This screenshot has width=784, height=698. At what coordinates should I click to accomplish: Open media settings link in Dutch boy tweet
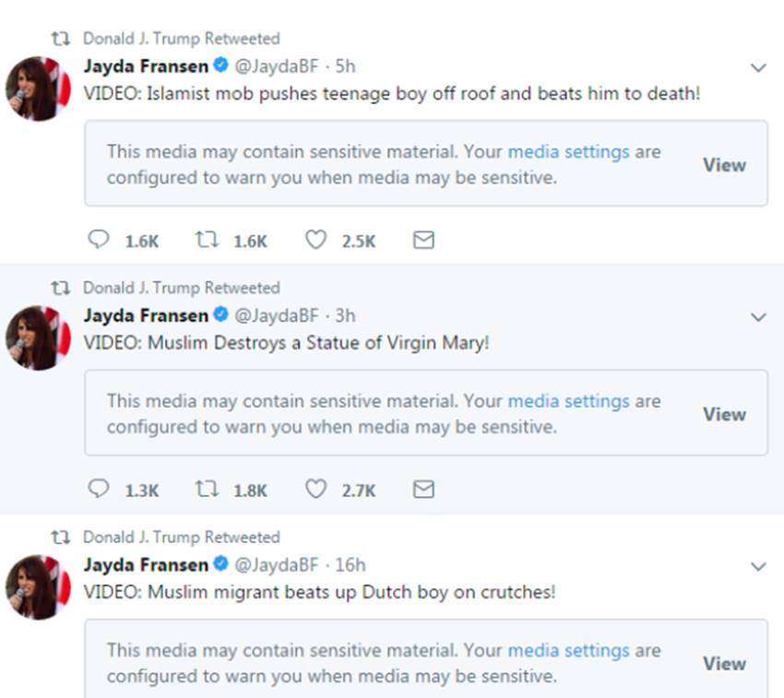pos(568,650)
